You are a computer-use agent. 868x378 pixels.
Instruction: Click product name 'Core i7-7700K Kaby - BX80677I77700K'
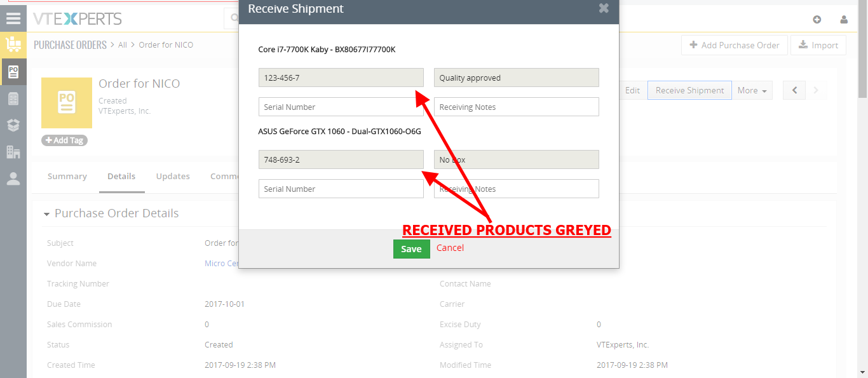(x=327, y=49)
